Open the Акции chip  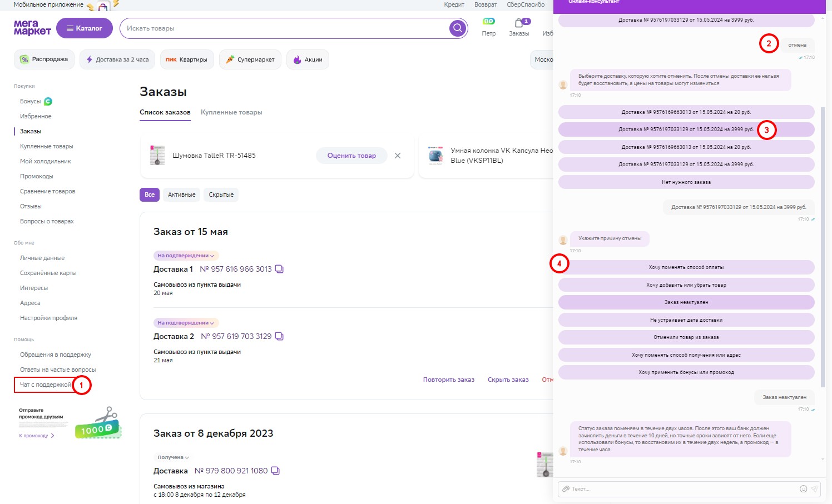(308, 59)
